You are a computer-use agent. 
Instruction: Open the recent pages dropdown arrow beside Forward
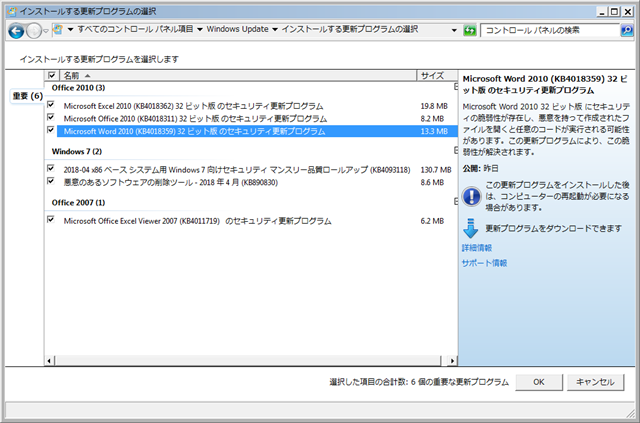pyautogui.click(x=46, y=31)
